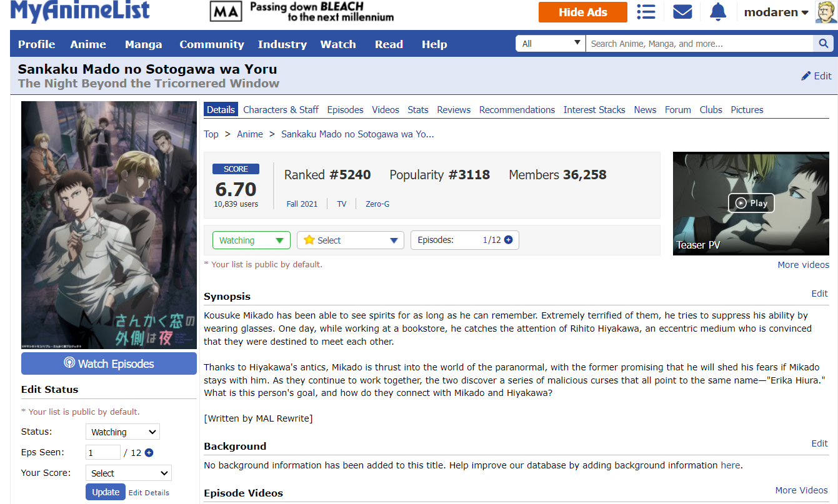This screenshot has width=838, height=504.
Task: Click Edit link beside Background
Action: [819, 443]
